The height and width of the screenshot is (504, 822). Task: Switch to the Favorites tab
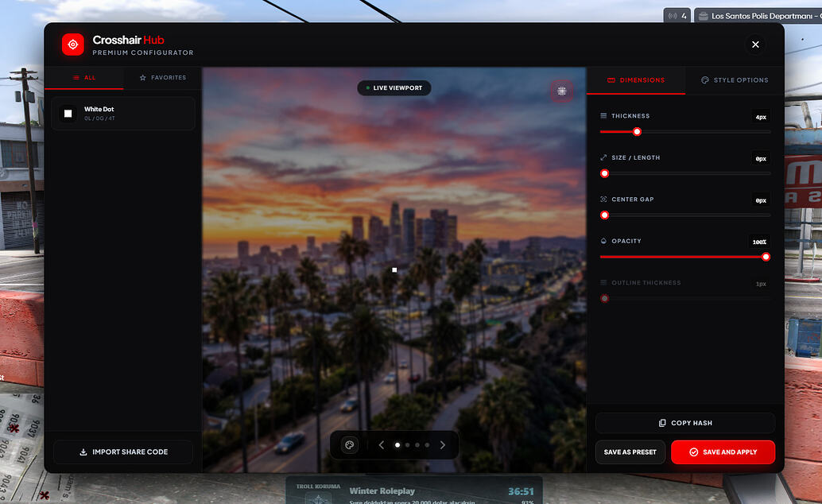click(x=162, y=78)
